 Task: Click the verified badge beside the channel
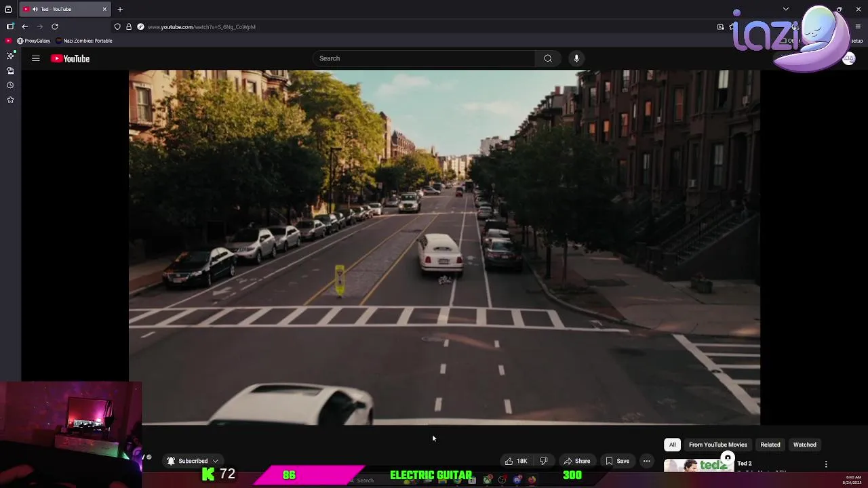pos(149,457)
